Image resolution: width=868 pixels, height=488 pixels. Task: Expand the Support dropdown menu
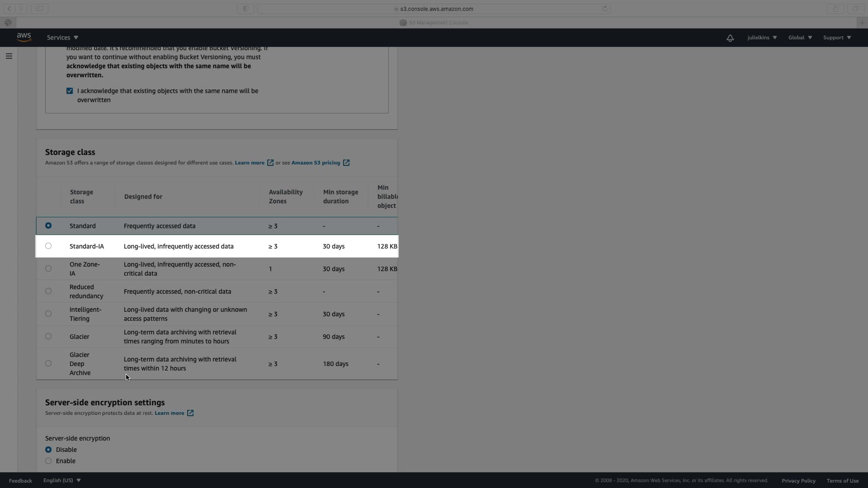[x=837, y=38]
